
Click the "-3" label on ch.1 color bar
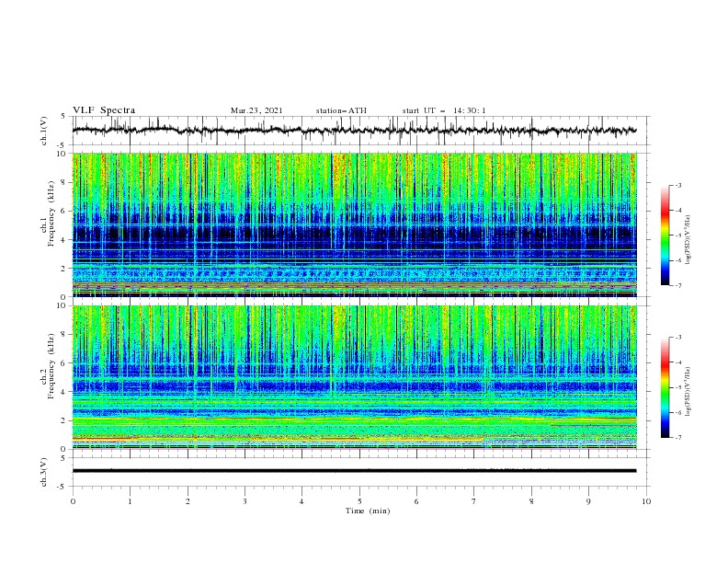[678, 185]
